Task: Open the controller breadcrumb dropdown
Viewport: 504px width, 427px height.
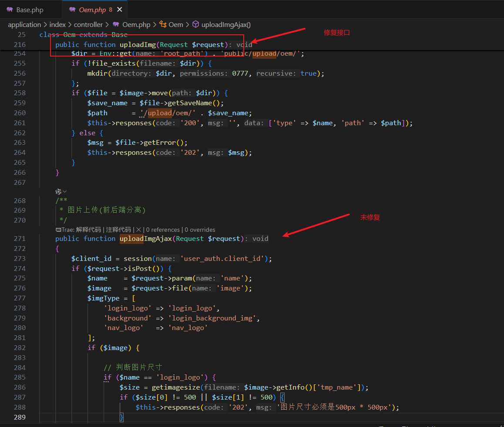Action: click(x=88, y=25)
